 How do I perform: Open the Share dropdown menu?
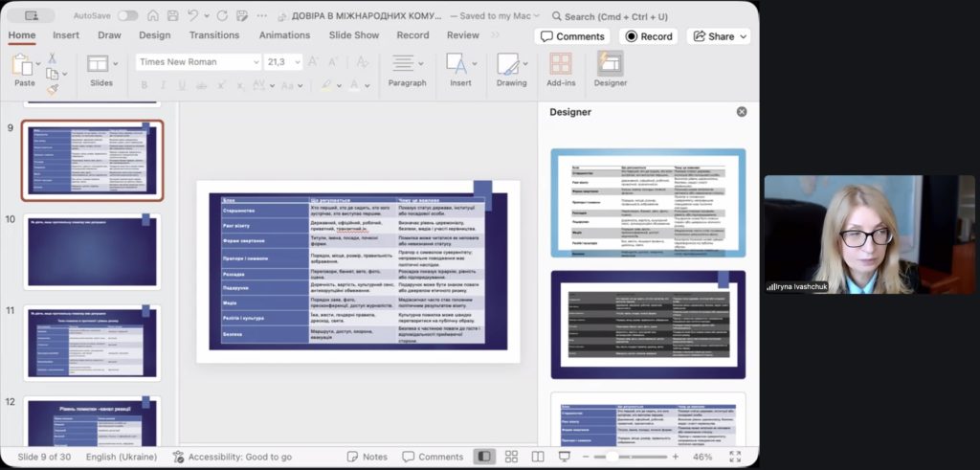(x=718, y=36)
